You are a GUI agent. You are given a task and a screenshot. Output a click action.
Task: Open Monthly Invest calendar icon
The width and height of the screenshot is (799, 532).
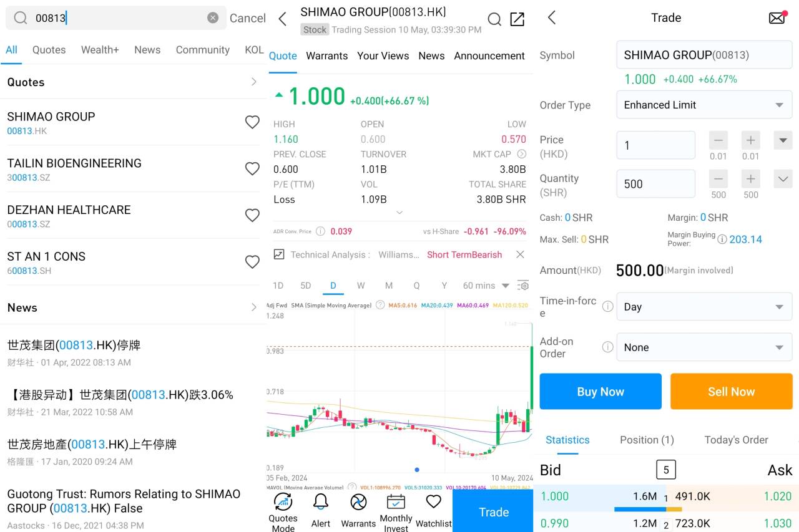[396, 503]
